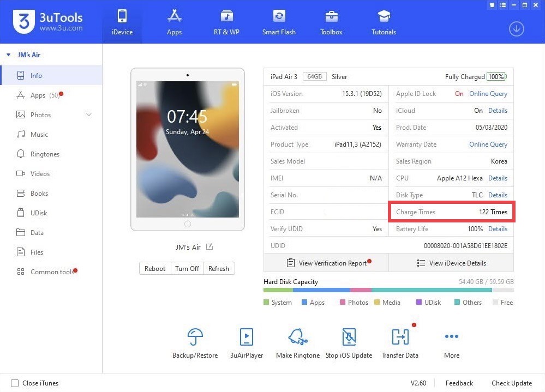
Task: Click the Backup/Restore umbrella icon
Action: [x=195, y=337]
